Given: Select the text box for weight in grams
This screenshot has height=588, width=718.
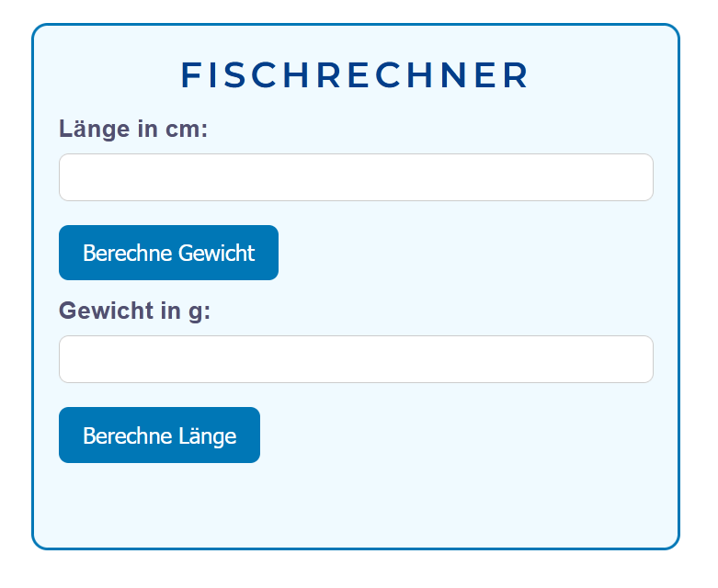Looking at the screenshot, I should [x=356, y=359].
